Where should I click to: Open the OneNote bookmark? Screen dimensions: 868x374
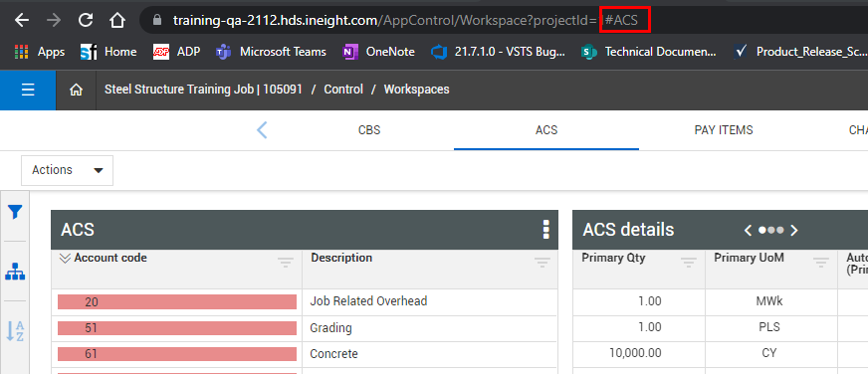point(378,52)
